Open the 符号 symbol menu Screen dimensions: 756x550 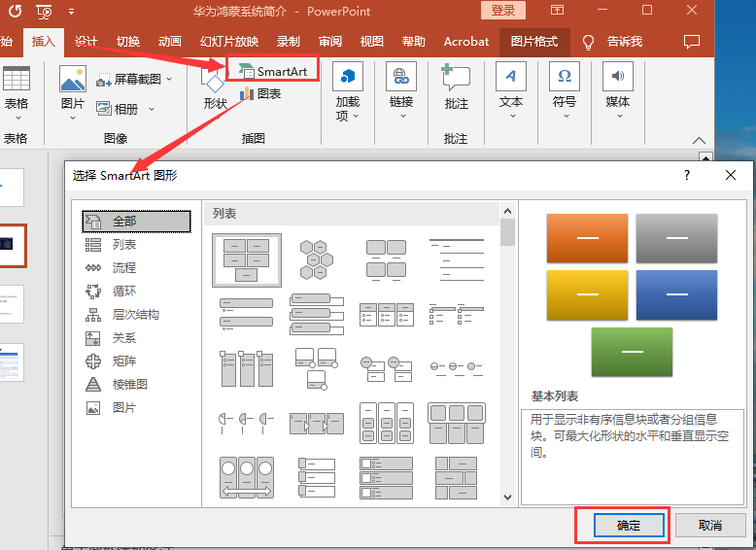pos(565,90)
